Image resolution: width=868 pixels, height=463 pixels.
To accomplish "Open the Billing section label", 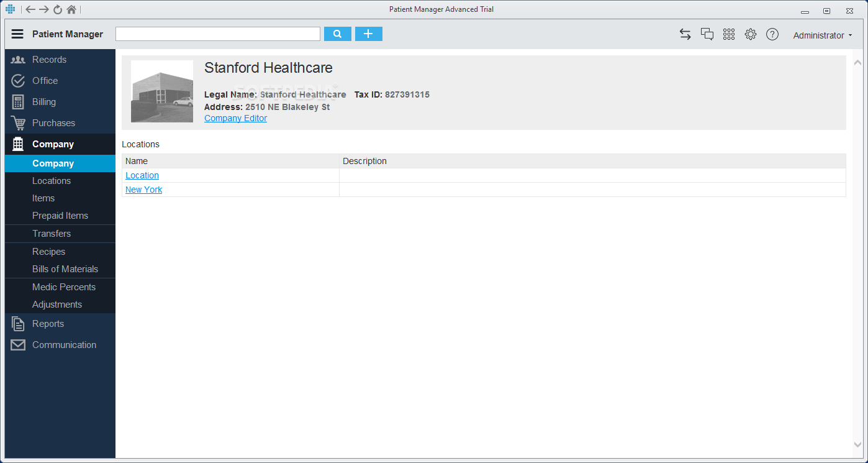I will click(44, 102).
